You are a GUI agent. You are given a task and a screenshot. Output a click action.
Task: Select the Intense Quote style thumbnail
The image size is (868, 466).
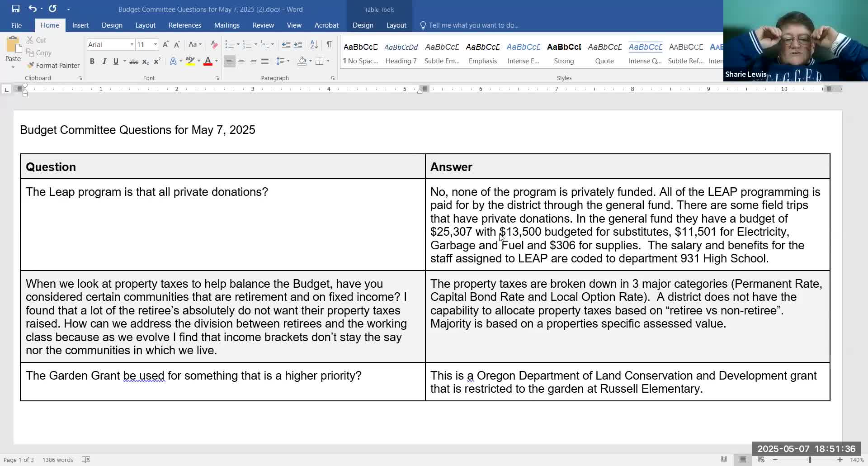pyautogui.click(x=645, y=53)
